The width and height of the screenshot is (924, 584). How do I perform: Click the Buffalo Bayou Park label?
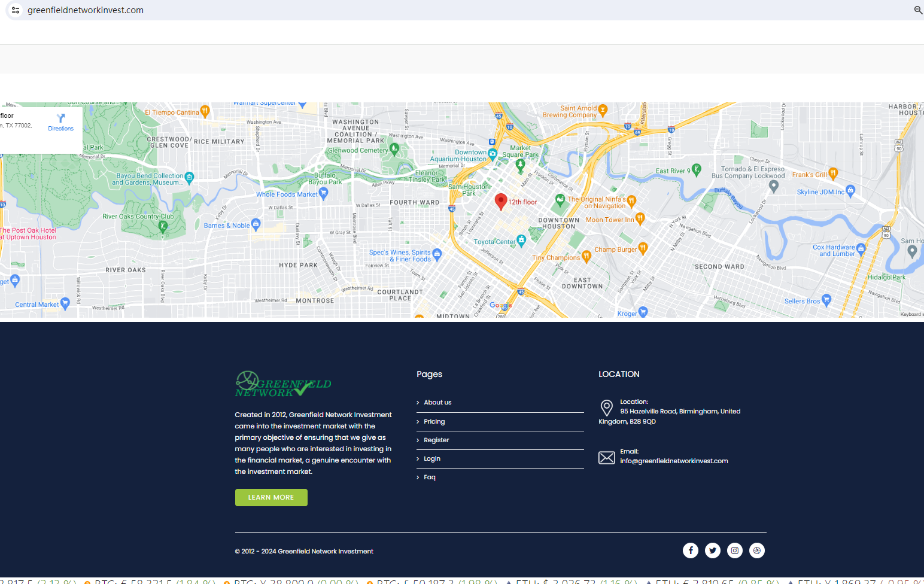click(x=325, y=179)
